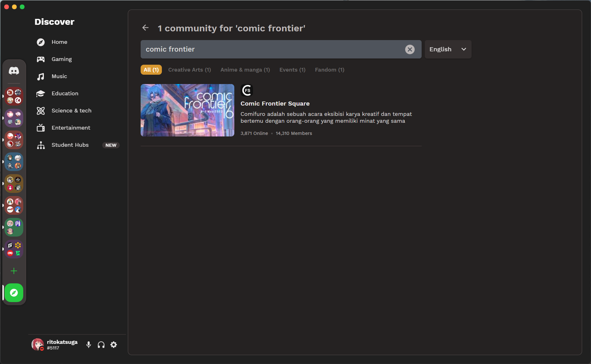Filter by Fandom (1)
Image resolution: width=591 pixels, height=364 pixels.
click(329, 70)
